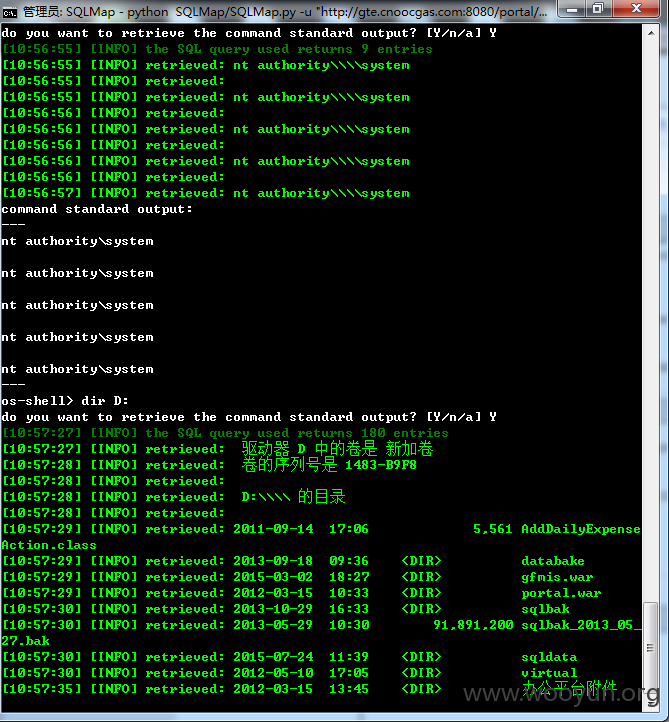Screen dimensions: 669x722
Task: Click timestamp '[10:57:35]'
Action: pos(42,689)
